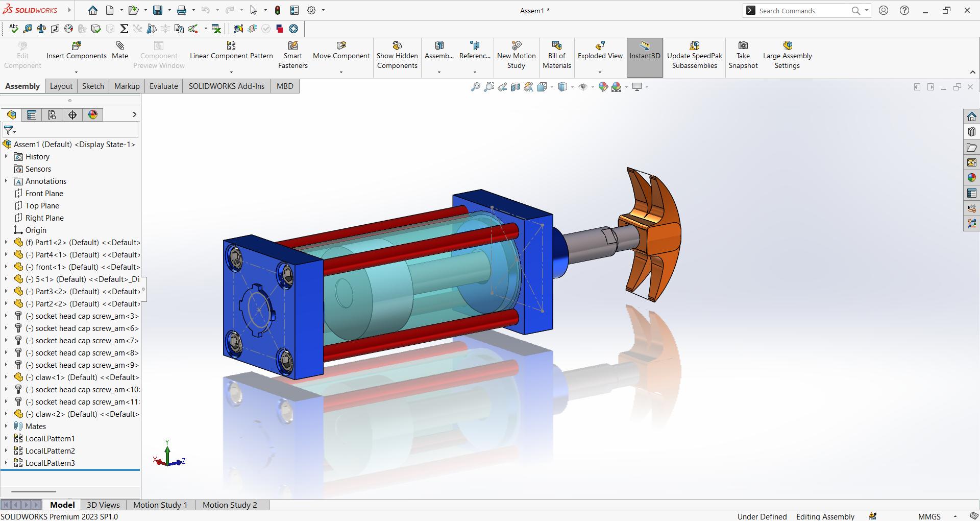Click Zoom to Fit in view toolbar
Screen dimensions: 980x521
pyautogui.click(x=475, y=87)
